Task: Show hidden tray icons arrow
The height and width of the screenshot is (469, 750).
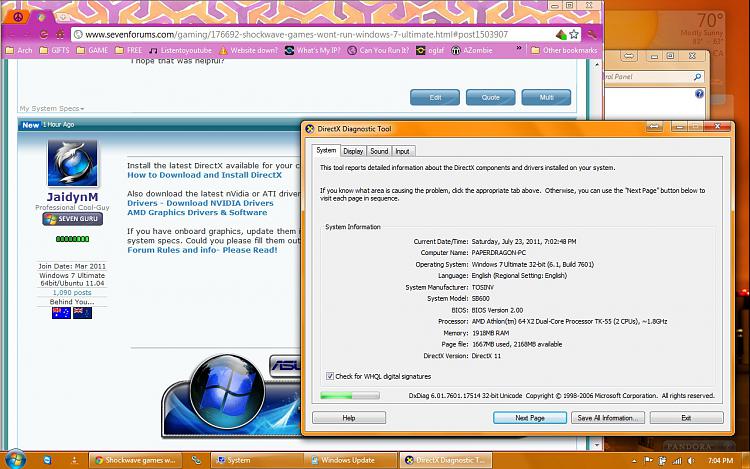Action: pos(634,461)
